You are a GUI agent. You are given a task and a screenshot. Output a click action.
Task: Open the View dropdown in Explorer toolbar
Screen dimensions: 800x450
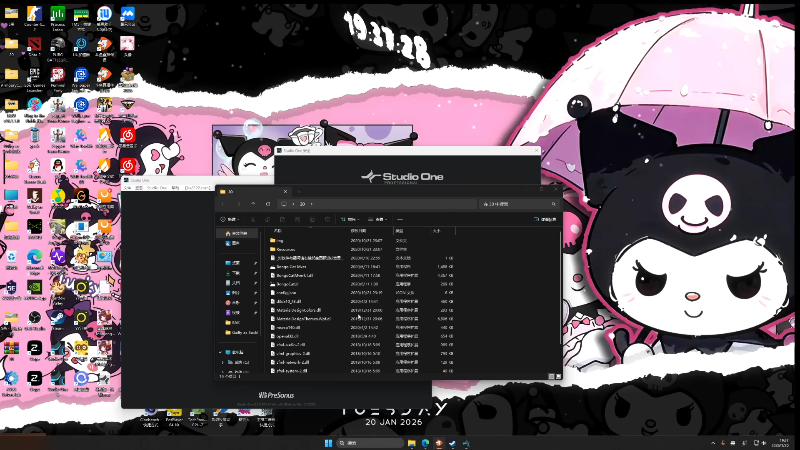[378, 219]
